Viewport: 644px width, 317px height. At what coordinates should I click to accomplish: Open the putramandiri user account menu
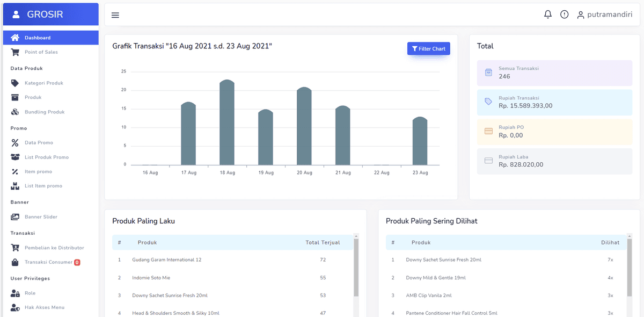[604, 15]
